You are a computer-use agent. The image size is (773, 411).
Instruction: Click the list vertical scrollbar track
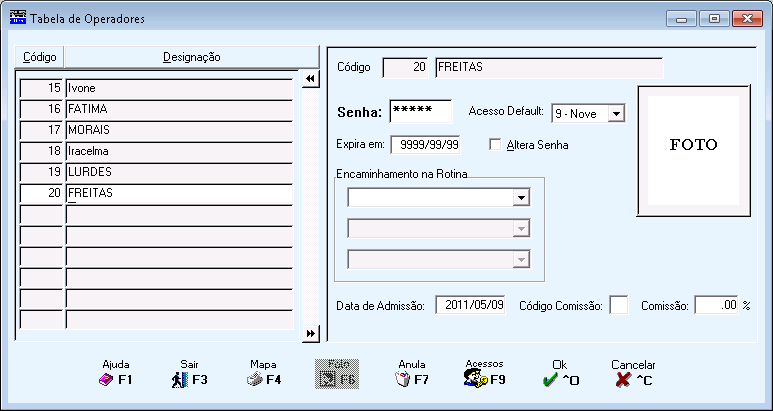click(311, 206)
